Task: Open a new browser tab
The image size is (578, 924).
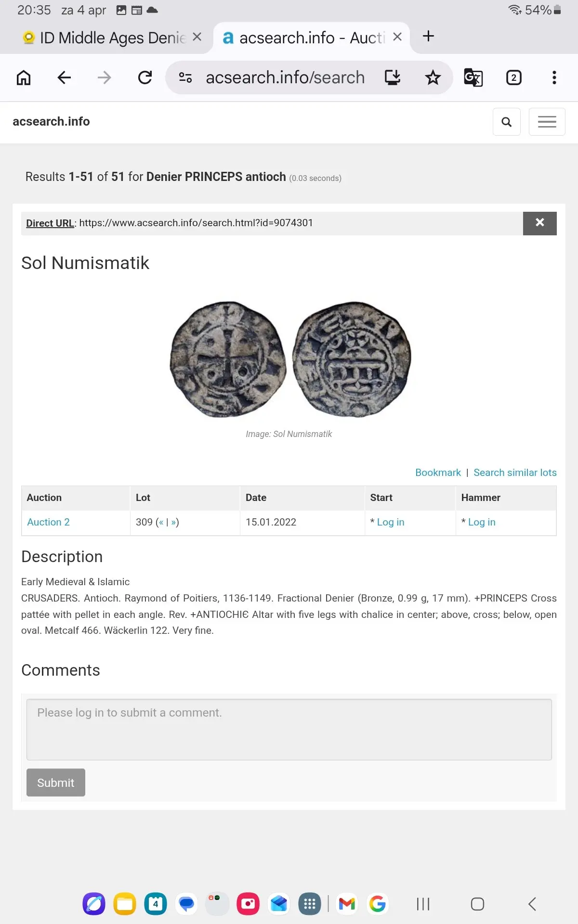Action: (428, 37)
